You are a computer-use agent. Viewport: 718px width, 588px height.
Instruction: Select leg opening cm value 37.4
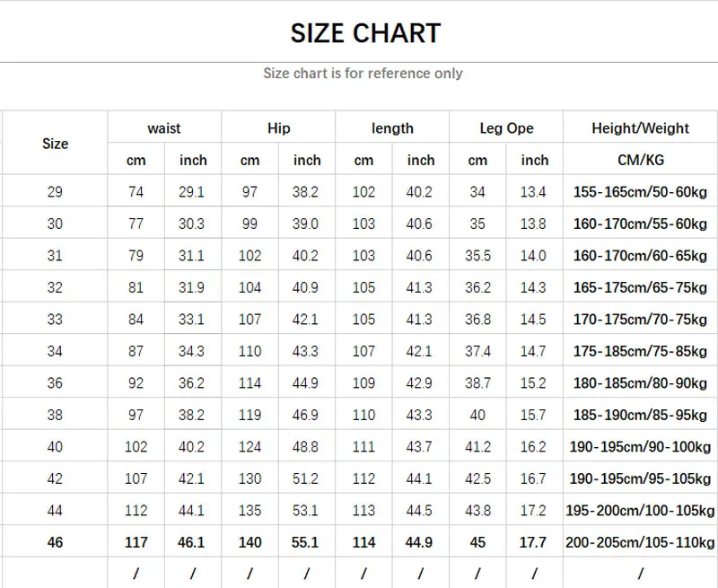point(477,351)
